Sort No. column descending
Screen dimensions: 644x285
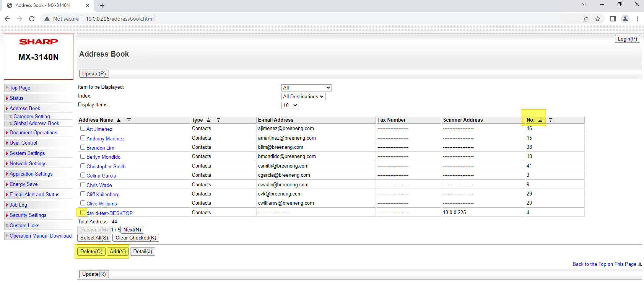550,120
